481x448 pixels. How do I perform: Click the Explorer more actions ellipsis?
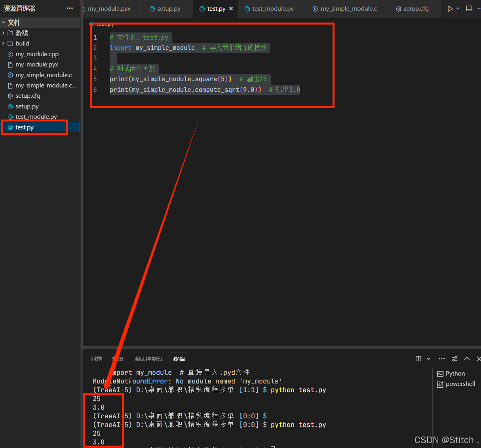(70, 8)
